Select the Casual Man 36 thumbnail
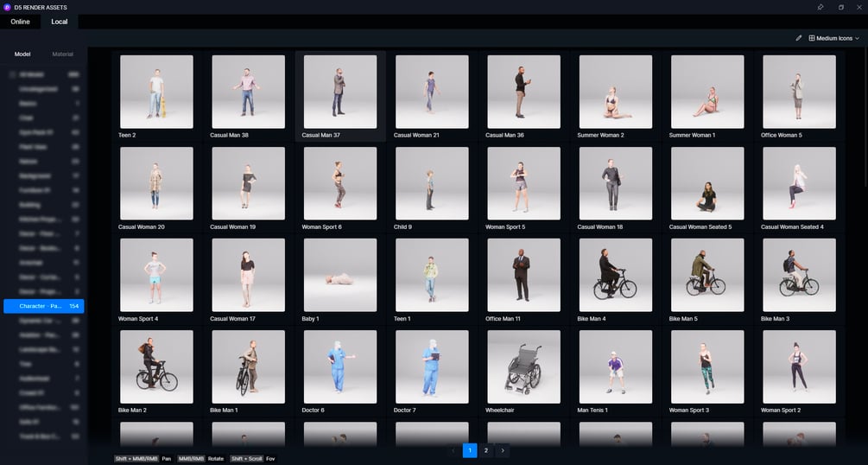868x465 pixels. tap(523, 92)
